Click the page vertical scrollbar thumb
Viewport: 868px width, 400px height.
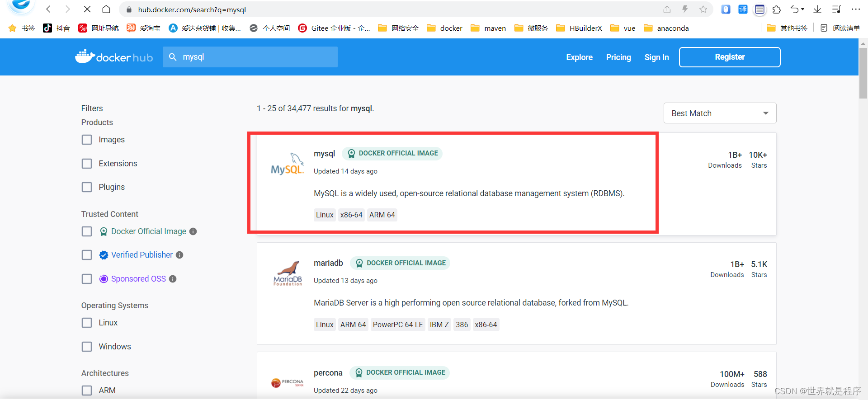tap(863, 72)
